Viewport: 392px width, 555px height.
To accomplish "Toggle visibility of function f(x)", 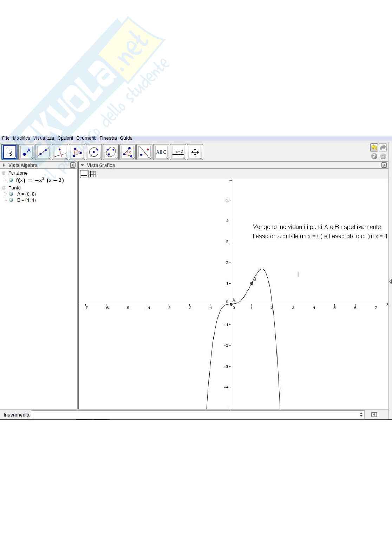I will pos(11,180).
